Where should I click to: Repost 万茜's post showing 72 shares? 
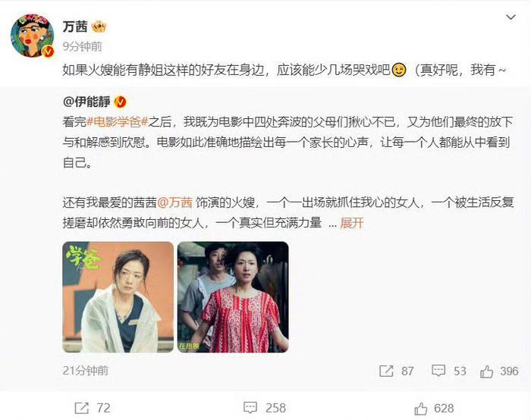pos(93,408)
